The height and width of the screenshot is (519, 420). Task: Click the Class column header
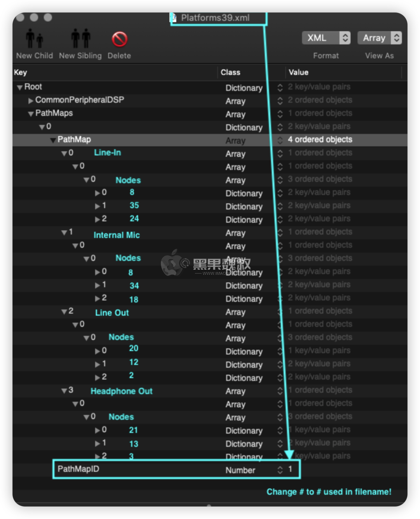(230, 72)
